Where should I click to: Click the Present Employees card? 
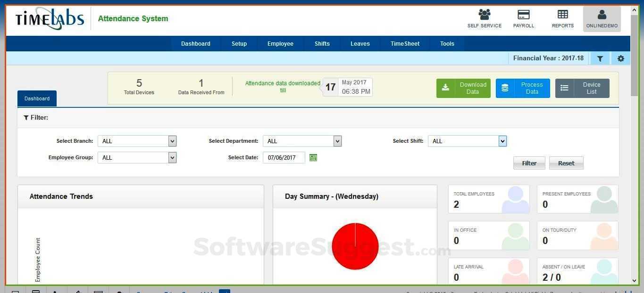pyautogui.click(x=577, y=199)
